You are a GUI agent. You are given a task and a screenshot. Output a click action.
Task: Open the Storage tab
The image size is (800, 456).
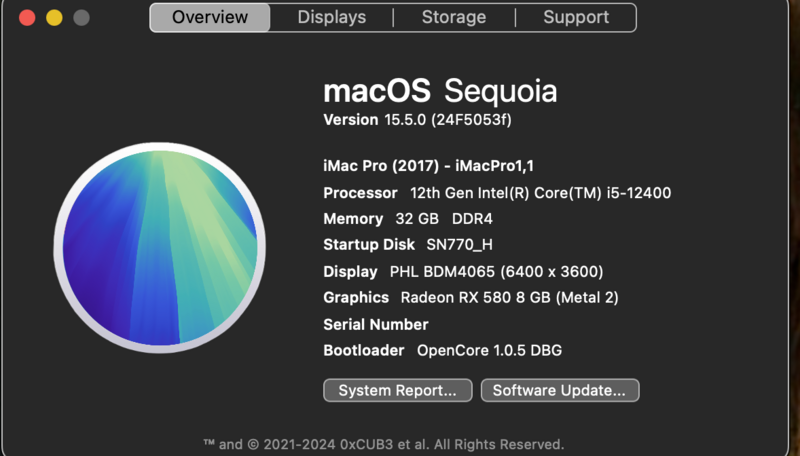[x=453, y=17]
